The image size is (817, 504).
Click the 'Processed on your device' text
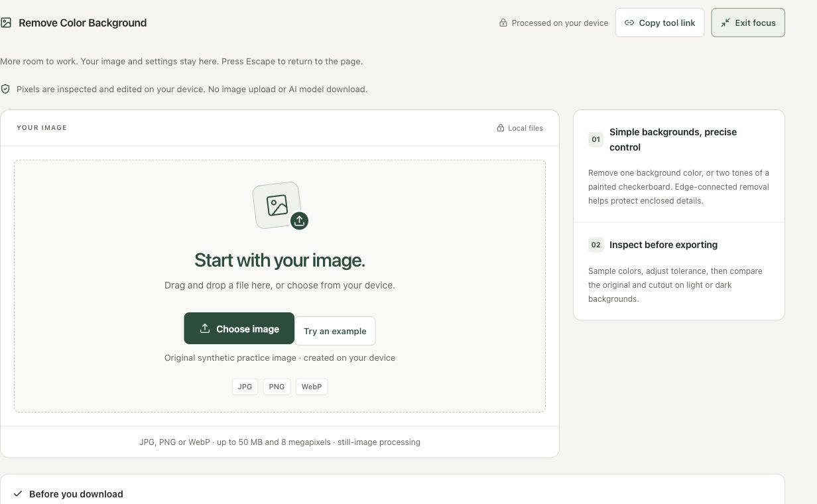pyautogui.click(x=560, y=23)
